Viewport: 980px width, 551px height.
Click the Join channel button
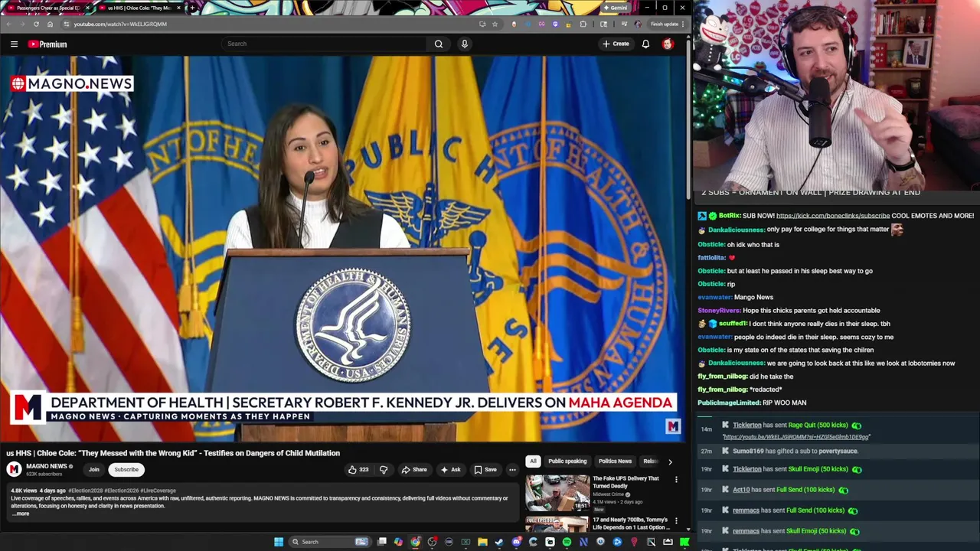[x=93, y=469]
